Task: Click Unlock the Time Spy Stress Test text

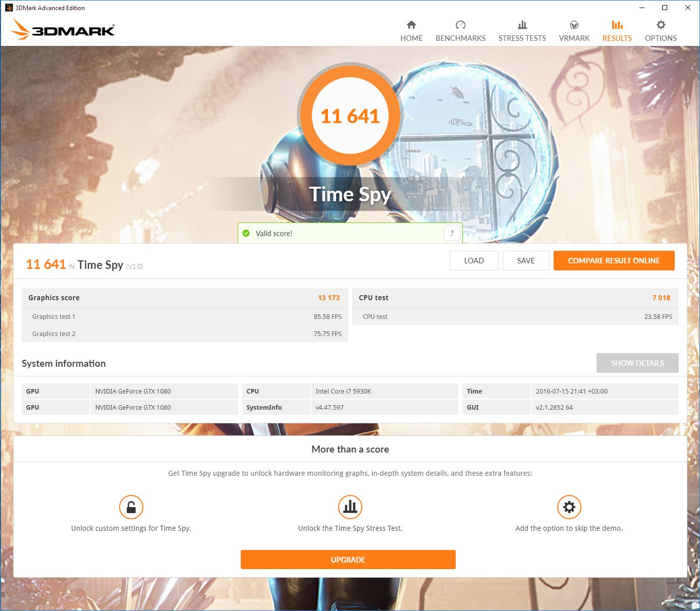Action: coord(350,528)
